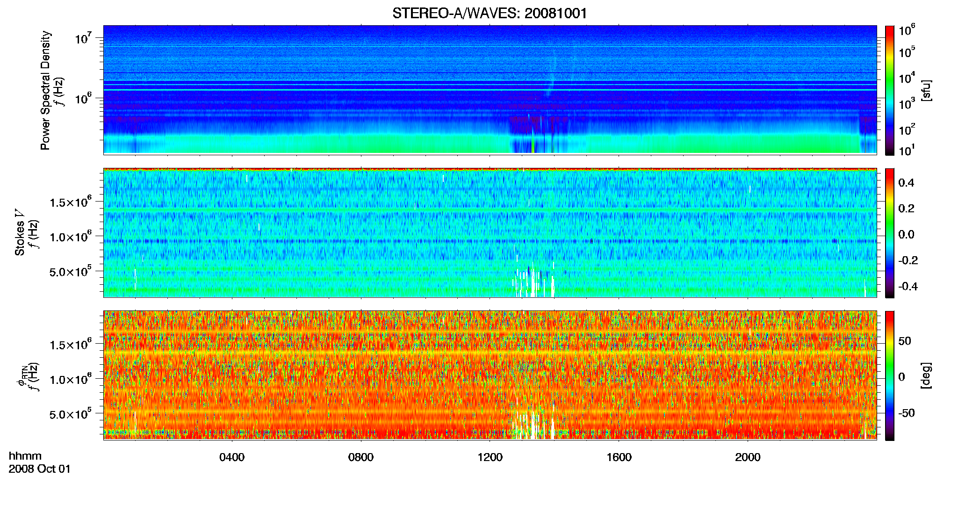Screen dimensions: 980x505
Task: Click the 0.4 value on Stokes colorbar
Action: (906, 183)
